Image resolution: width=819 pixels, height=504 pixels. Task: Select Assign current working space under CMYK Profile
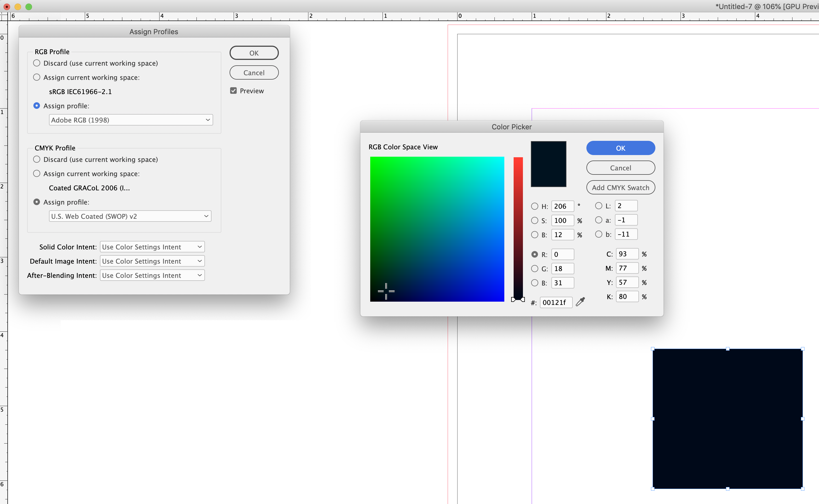pos(37,173)
